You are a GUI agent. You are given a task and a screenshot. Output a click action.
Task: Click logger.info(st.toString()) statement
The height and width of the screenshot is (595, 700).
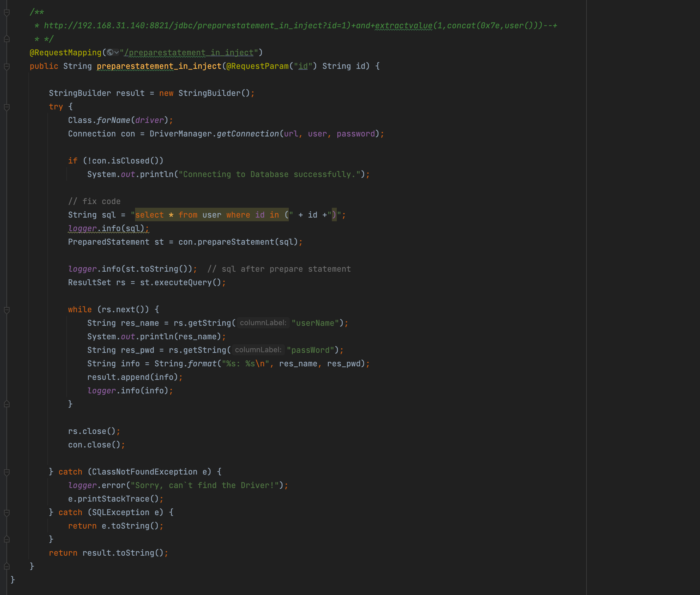132,269
